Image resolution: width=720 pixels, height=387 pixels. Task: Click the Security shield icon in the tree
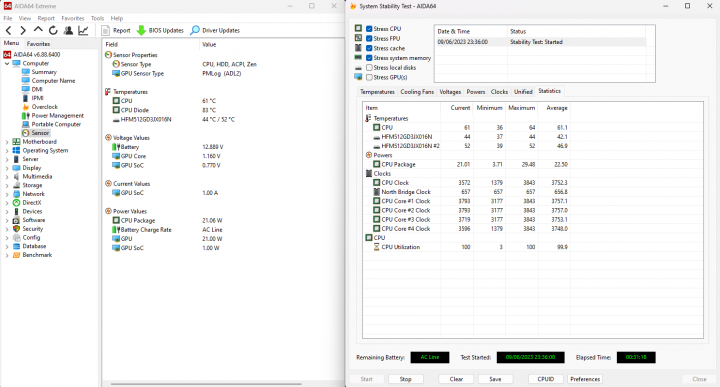[17, 229]
